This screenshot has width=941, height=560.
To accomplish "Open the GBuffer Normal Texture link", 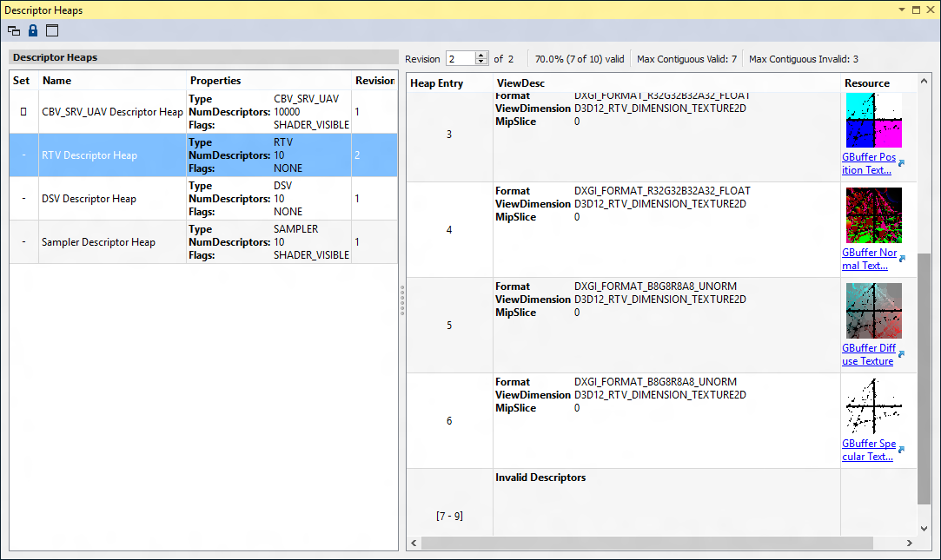I will 868,259.
